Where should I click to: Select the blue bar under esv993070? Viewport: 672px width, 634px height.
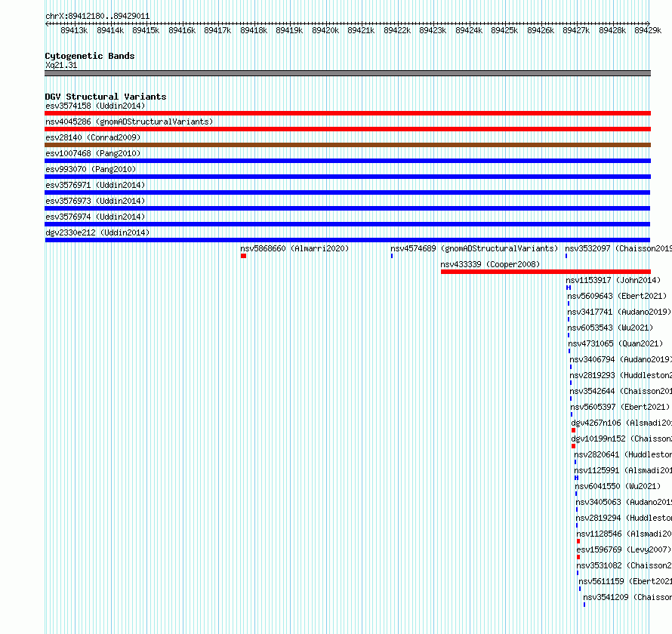point(347,177)
